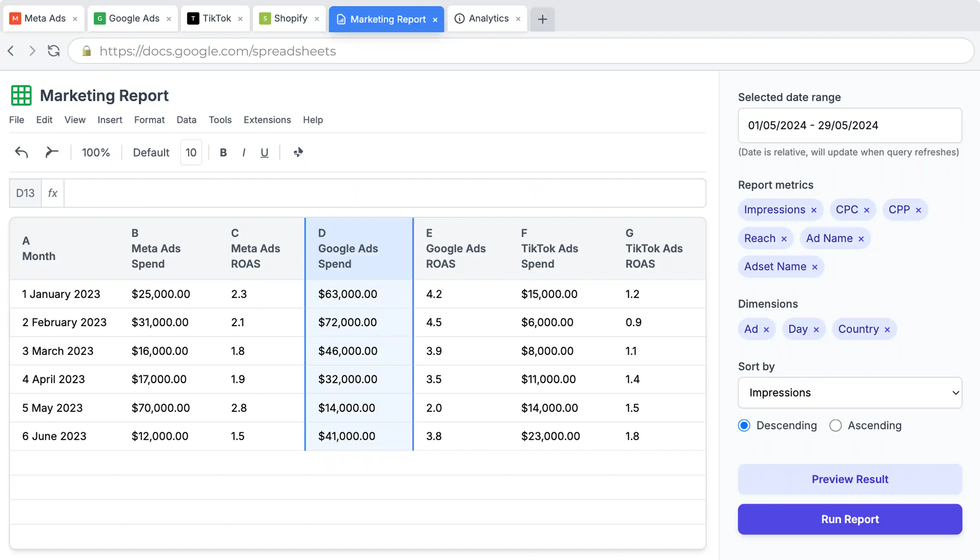Remove the Adset Name metric chip
The height and width of the screenshot is (560, 980).
[814, 267]
